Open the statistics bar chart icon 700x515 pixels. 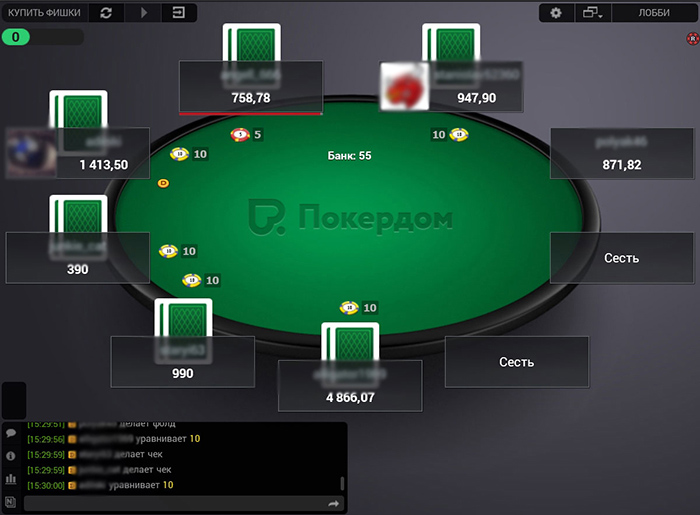11,479
